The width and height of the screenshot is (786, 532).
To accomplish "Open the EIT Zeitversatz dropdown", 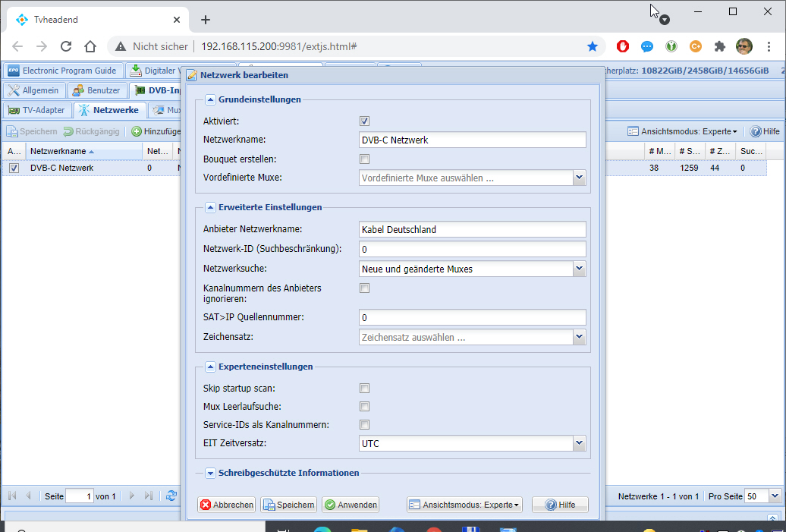I will coord(580,443).
